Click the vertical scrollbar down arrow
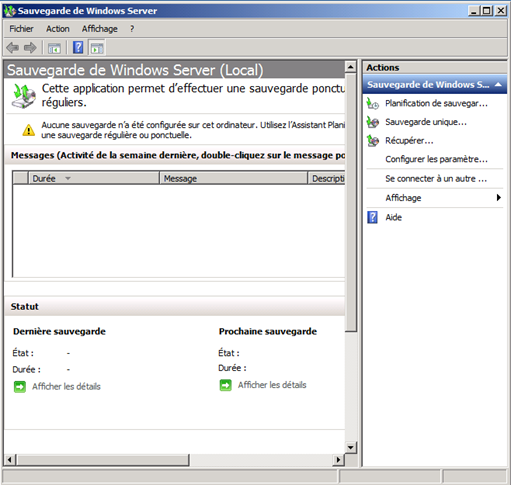This screenshot has width=511, height=485. [x=350, y=447]
